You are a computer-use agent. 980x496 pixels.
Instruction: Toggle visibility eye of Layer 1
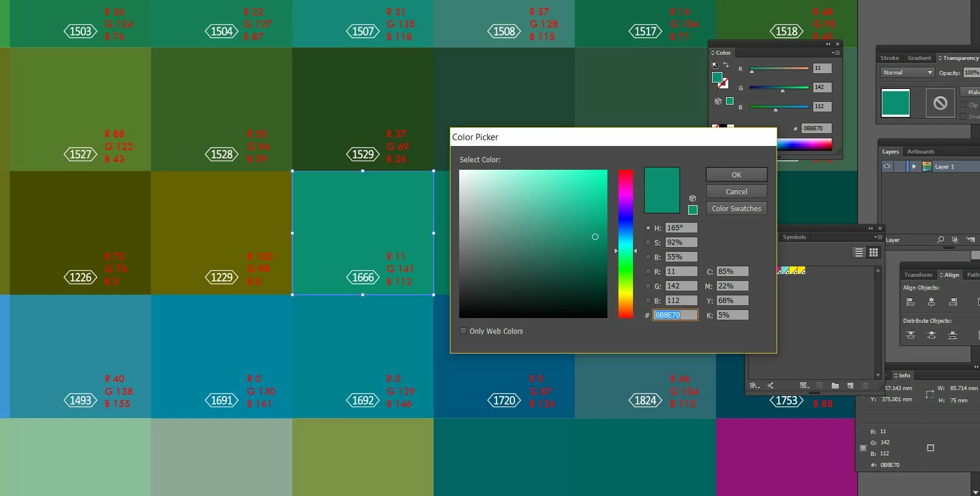[887, 166]
